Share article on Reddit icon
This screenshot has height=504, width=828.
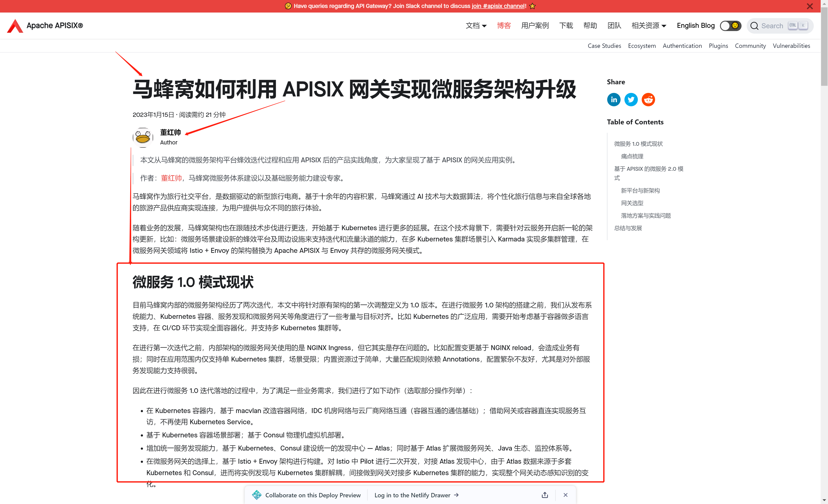pyautogui.click(x=648, y=99)
